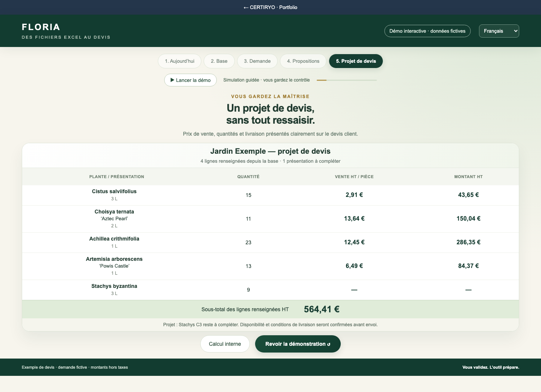Select the incomplete Stachys byzantina row

[x=270, y=290]
